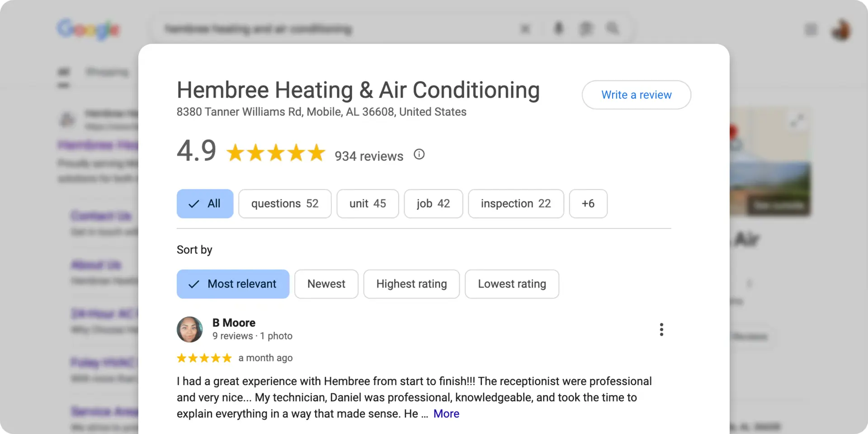868x434 pixels.
Task: Click the review info circle icon
Action: (419, 155)
